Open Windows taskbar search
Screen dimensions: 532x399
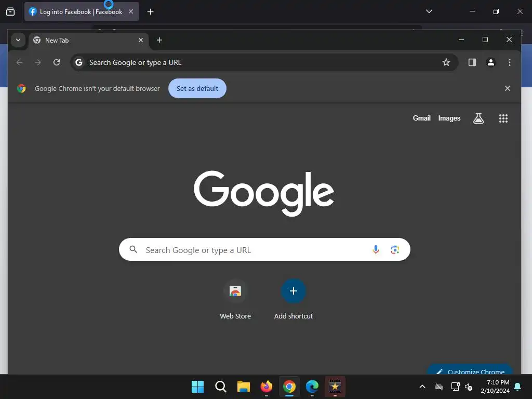(x=220, y=387)
